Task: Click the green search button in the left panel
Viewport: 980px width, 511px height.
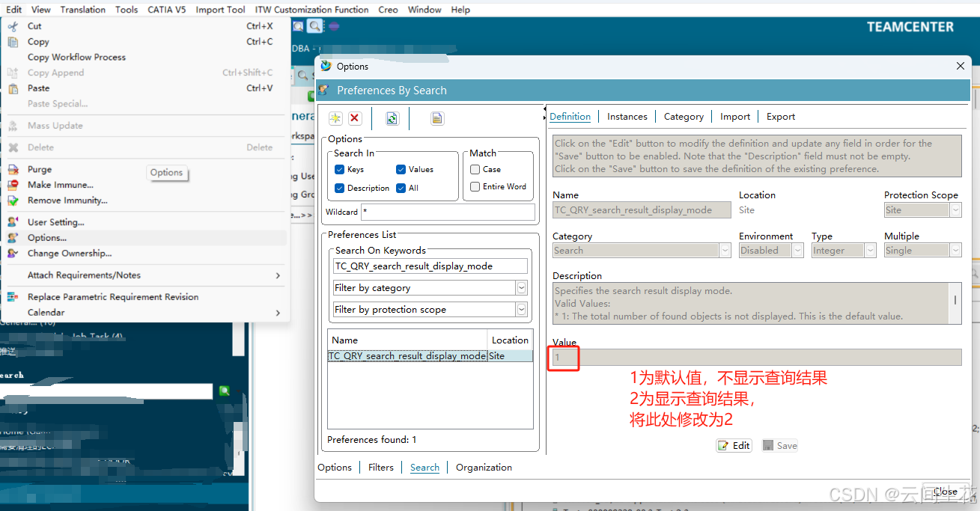Action: click(x=224, y=391)
